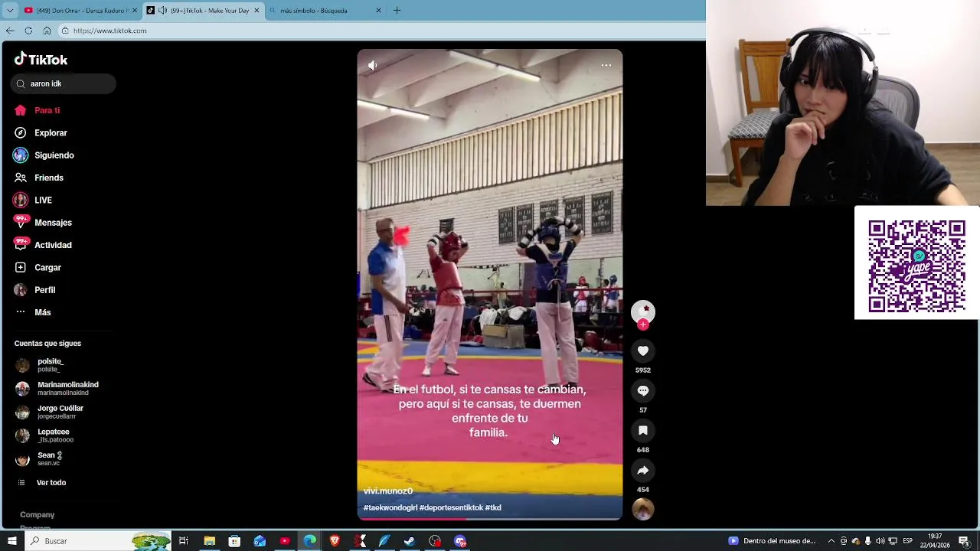Open Cargar upload page
The height and width of the screenshot is (551, 980).
coord(38,268)
